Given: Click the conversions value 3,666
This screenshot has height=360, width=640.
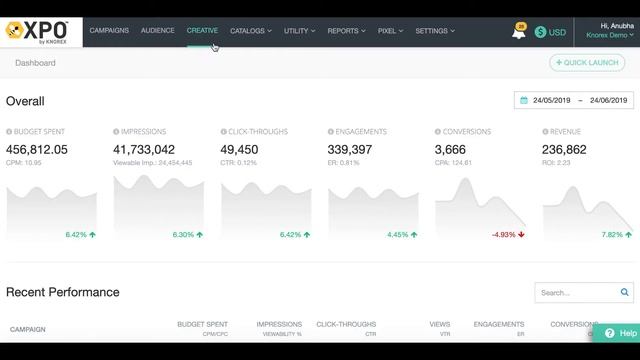Looking at the screenshot, I should point(450,150).
